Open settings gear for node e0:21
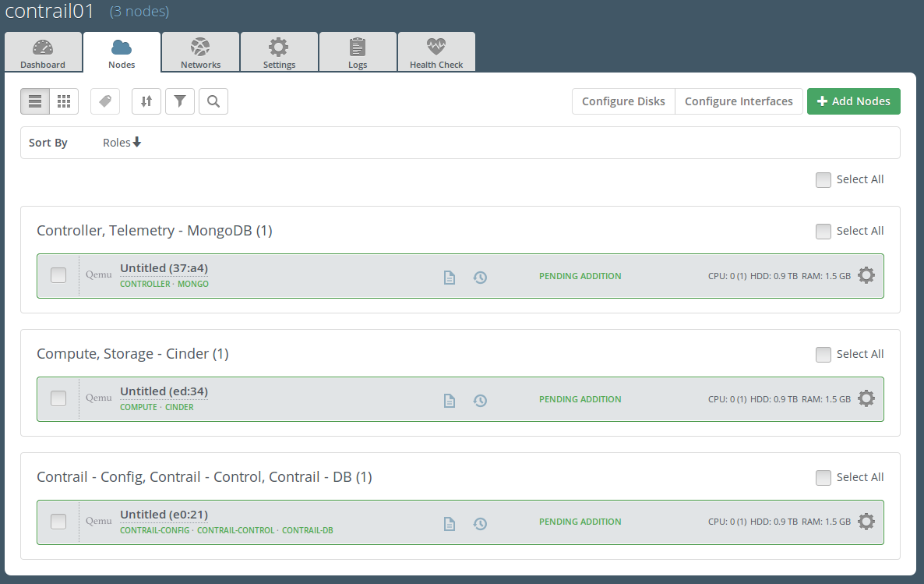924x584 pixels. tap(866, 522)
